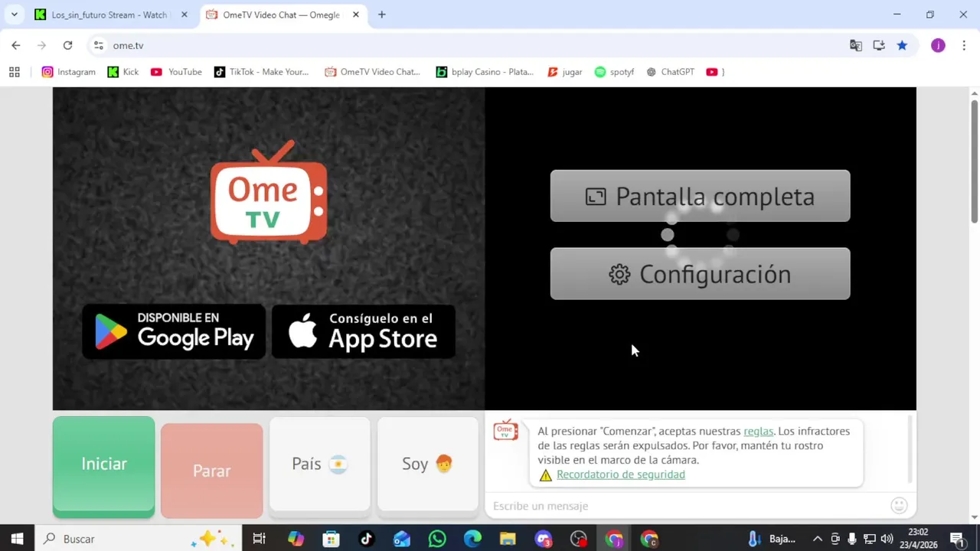Open the Instagram bookmark
Screen dimensions: 980x551
pos(69,72)
